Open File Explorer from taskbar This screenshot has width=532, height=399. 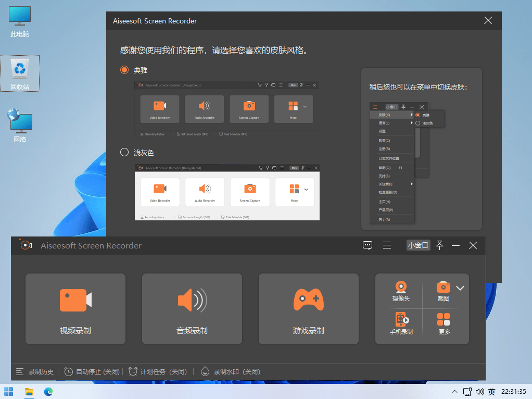pos(29,392)
